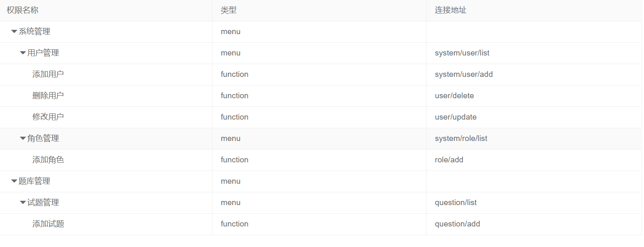Image resolution: width=644 pixels, height=247 pixels.
Task: Select the 添加角色 permission row
Action: [48, 160]
